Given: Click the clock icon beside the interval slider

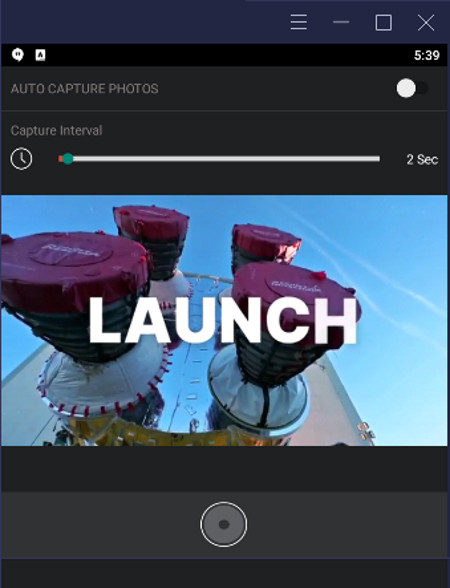Looking at the screenshot, I should pos(21,159).
